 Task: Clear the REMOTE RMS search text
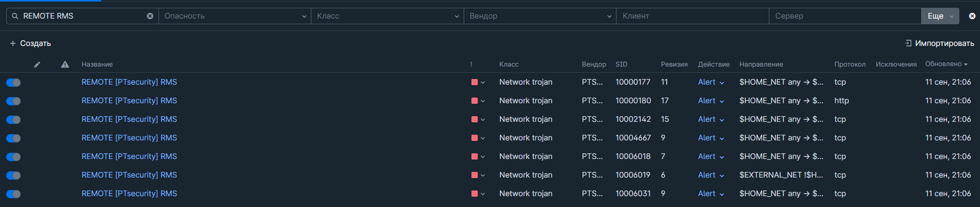pos(150,16)
